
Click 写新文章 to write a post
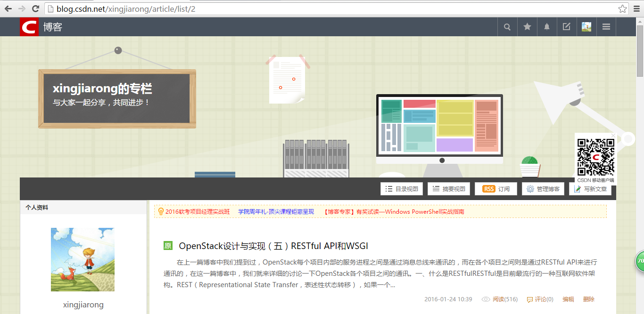[x=590, y=189]
